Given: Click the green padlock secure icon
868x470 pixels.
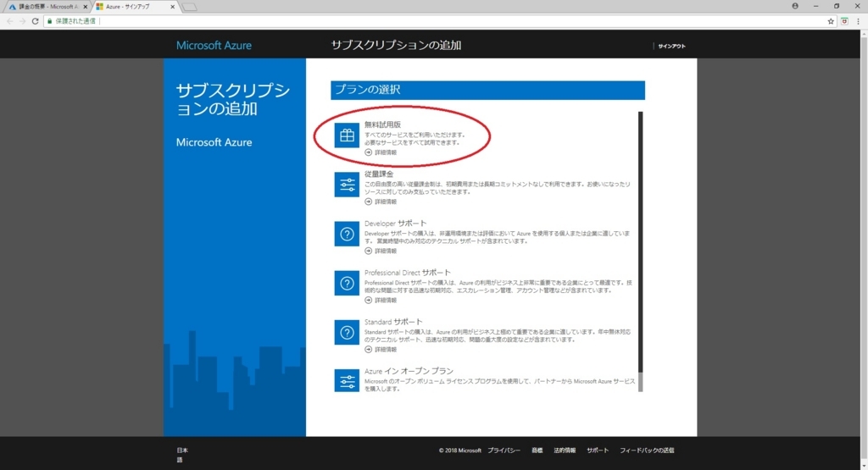Looking at the screenshot, I should 49,21.
